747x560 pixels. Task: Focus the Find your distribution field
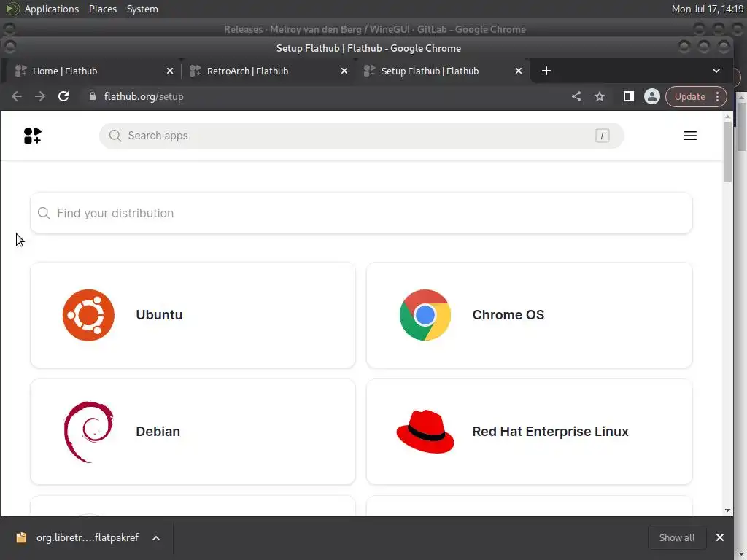click(x=362, y=213)
